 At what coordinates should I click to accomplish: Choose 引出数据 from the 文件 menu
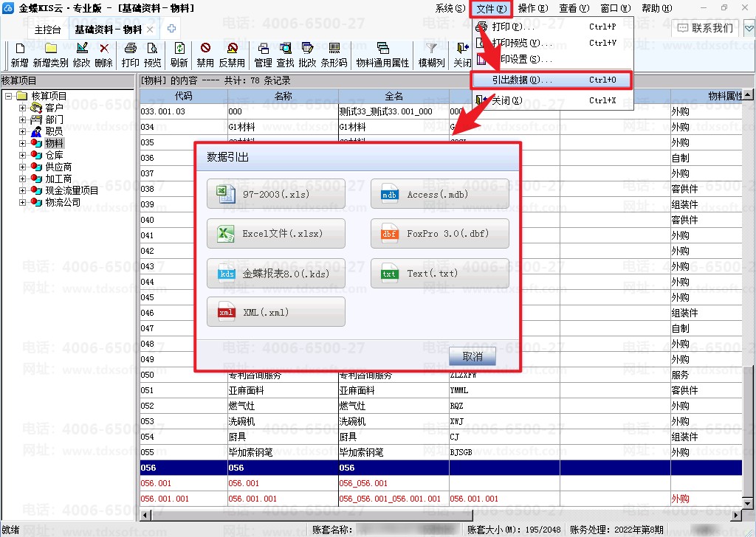pos(551,80)
